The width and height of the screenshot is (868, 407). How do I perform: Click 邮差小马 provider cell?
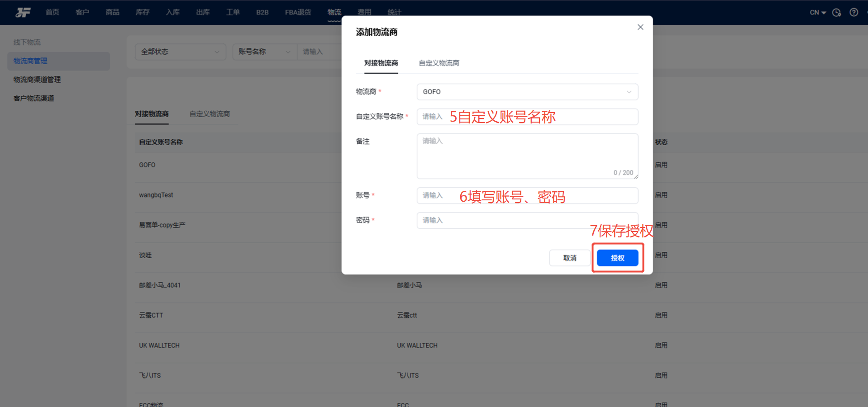tap(410, 285)
